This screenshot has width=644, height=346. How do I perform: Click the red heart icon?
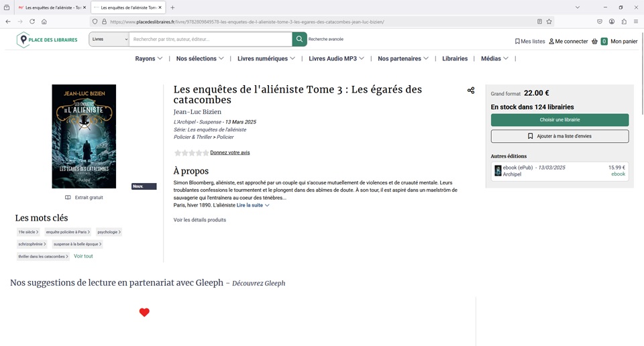(x=144, y=312)
